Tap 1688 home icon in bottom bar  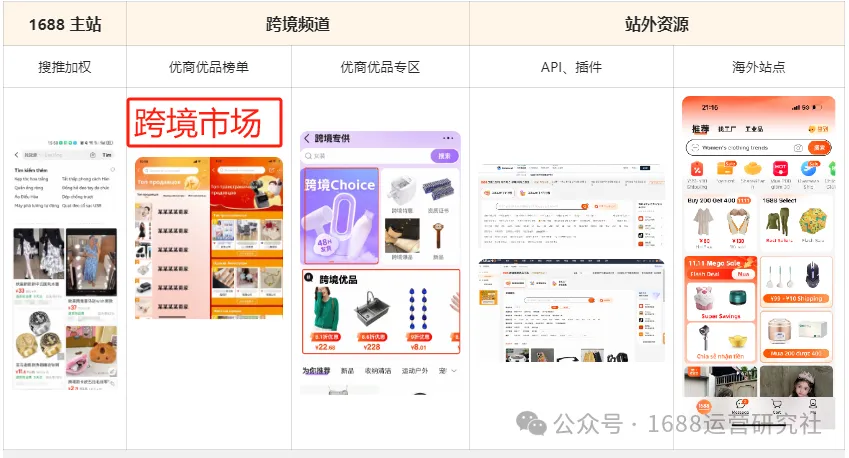tap(703, 405)
